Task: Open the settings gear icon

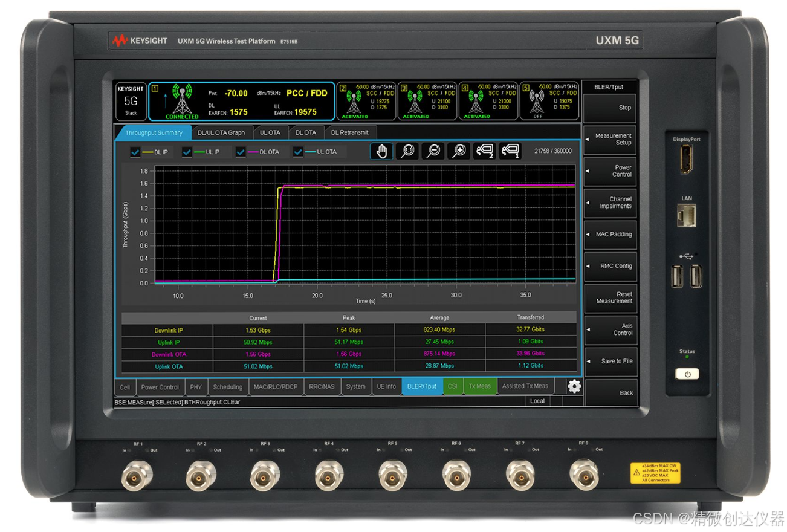Action: tap(574, 386)
